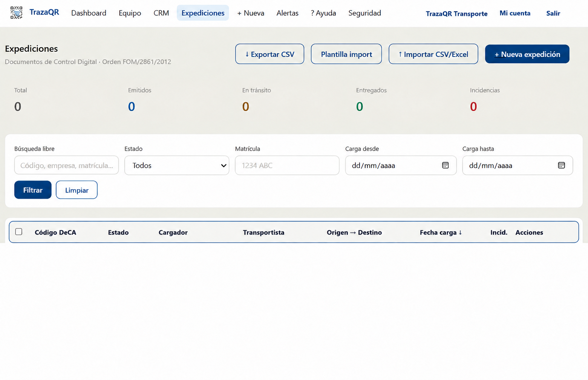Screen dimensions: 588x380
Task: Click the Incidencias count statistic
Action: coord(473,107)
